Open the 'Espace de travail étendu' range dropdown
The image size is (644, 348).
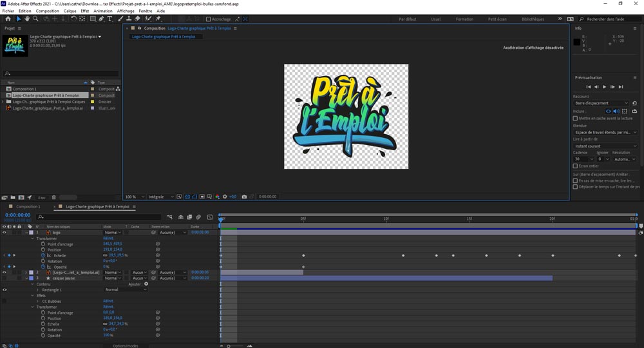click(605, 132)
